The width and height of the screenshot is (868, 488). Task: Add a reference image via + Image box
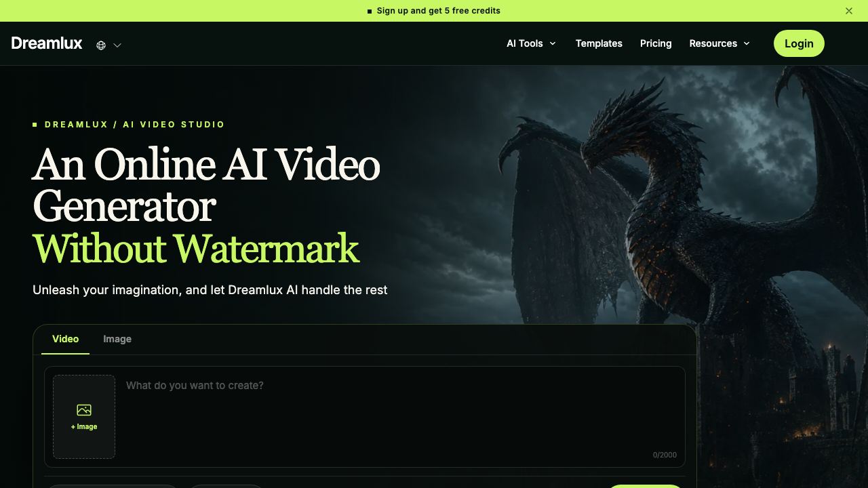84,417
